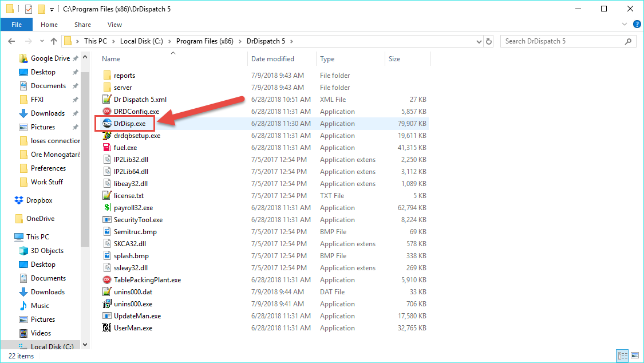Viewport: 644px width, 363px height.
Task: Select the splash.bmp image icon
Action: pos(107,255)
